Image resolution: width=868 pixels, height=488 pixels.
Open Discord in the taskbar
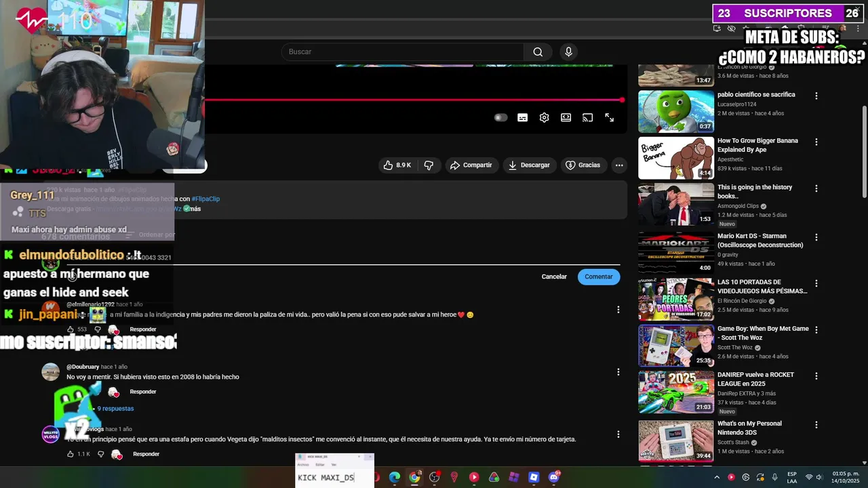pos(554,477)
